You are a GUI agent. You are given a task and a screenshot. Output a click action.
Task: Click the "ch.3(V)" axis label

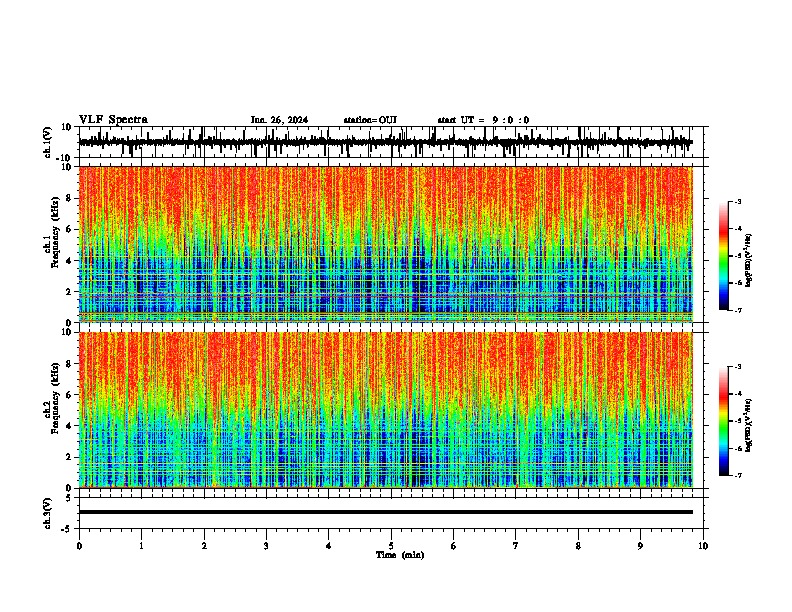point(48,513)
